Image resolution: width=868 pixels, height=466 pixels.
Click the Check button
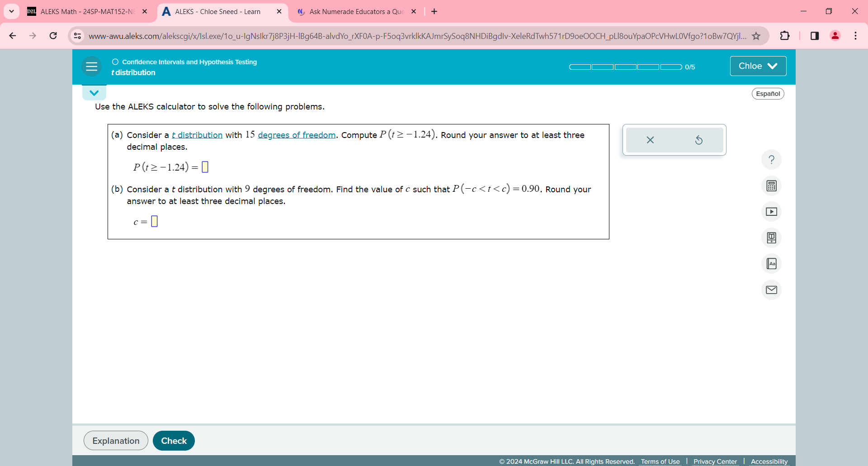[x=174, y=441]
